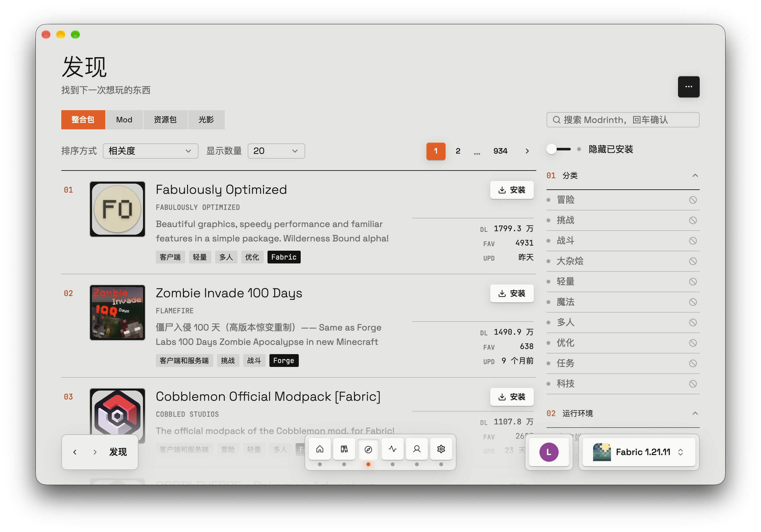The image size is (761, 532).
Task: Select the 多人 category filter
Action: [623, 323]
